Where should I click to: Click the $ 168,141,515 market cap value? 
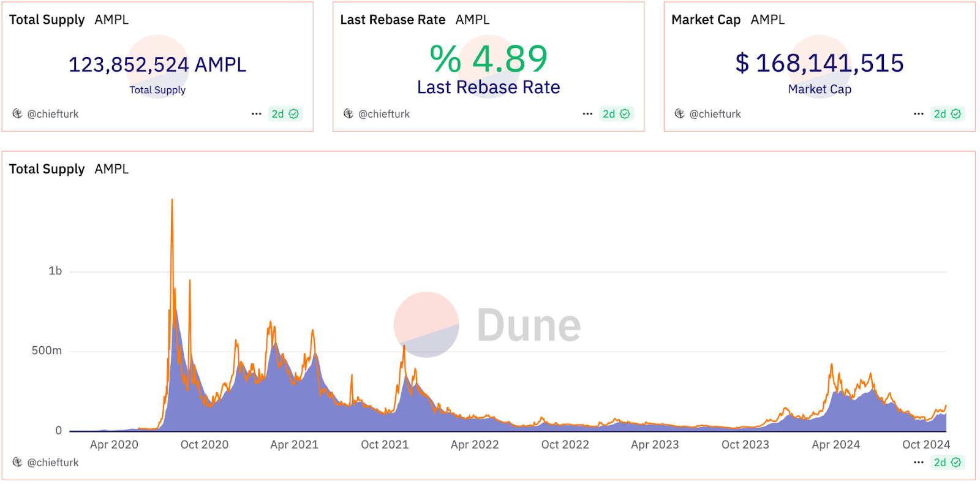coord(820,63)
